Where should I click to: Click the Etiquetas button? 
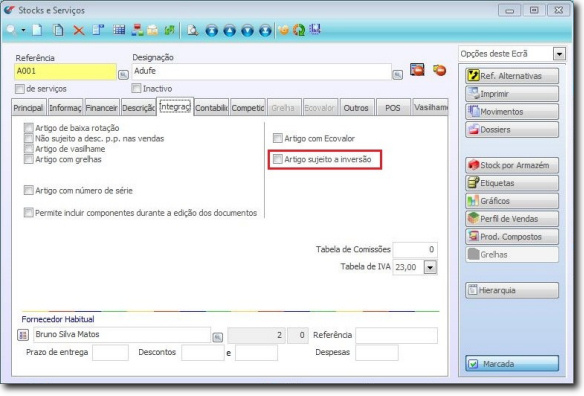[512, 183]
